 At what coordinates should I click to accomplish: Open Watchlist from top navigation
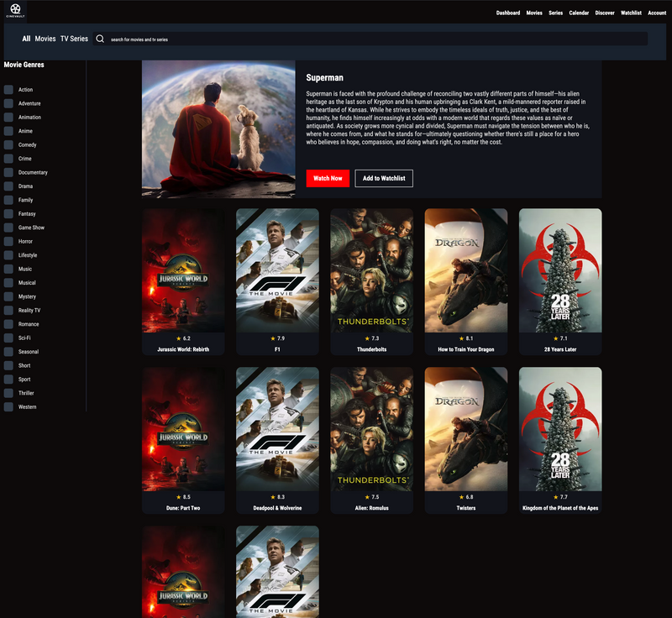click(631, 13)
